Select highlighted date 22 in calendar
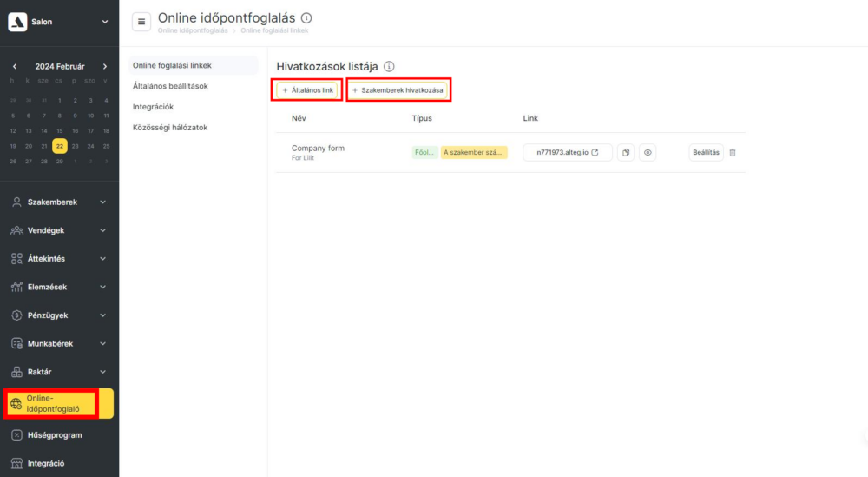Viewport: 868px width, 477px height. pyautogui.click(x=60, y=146)
